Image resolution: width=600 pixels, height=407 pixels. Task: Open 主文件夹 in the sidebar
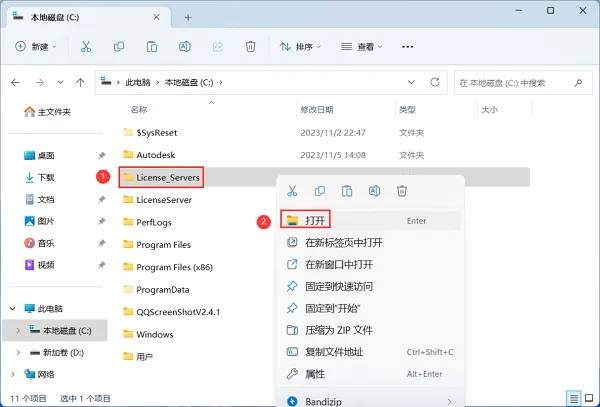coord(47,112)
